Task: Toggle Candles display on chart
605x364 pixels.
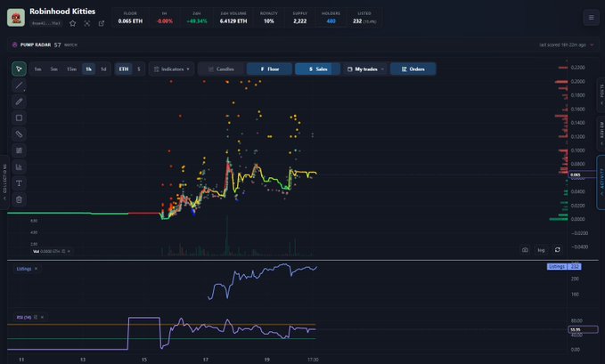Action: click(222, 69)
